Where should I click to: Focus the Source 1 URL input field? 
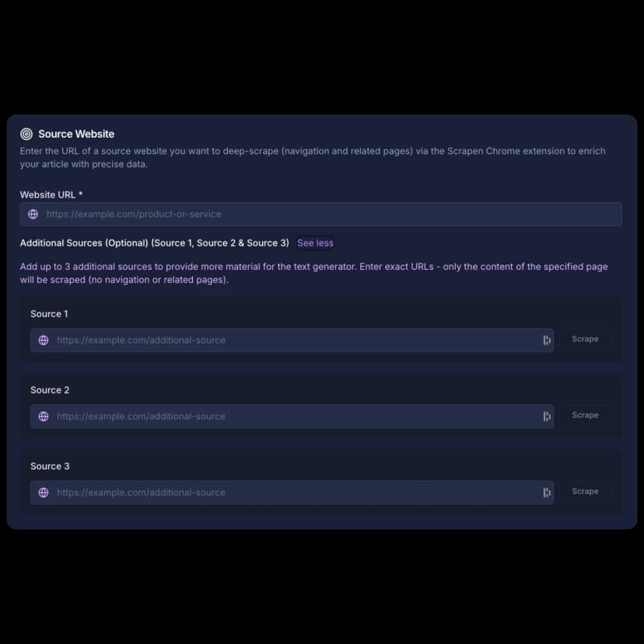[296, 340]
